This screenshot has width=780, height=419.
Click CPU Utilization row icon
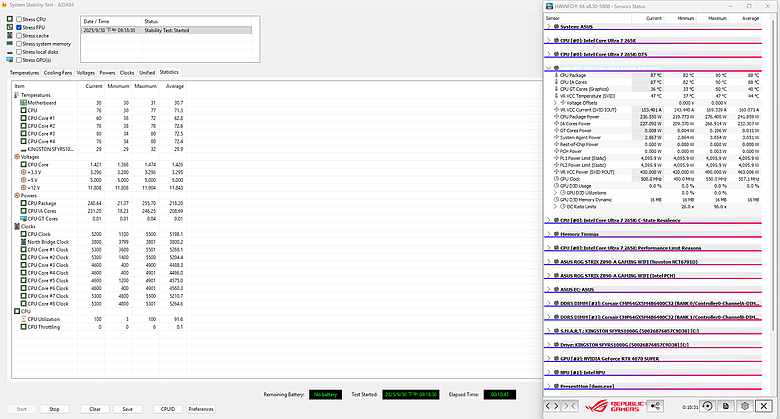pos(23,319)
